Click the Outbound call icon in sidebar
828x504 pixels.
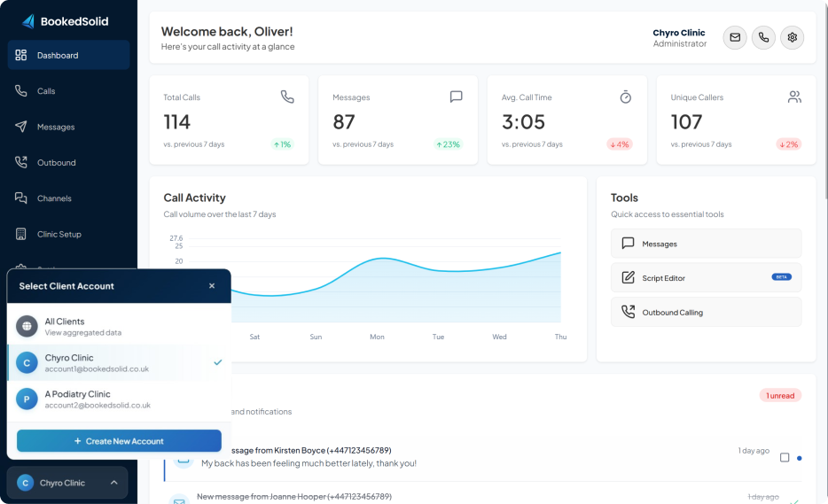[21, 163]
